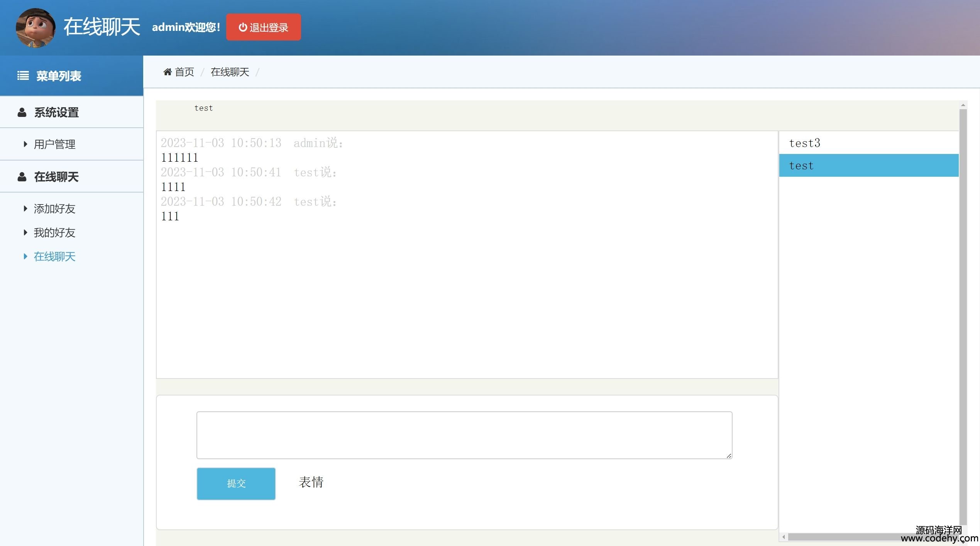Screen dimensions: 980x546
Task: Open the 我的好友 menu item
Action: pos(54,233)
